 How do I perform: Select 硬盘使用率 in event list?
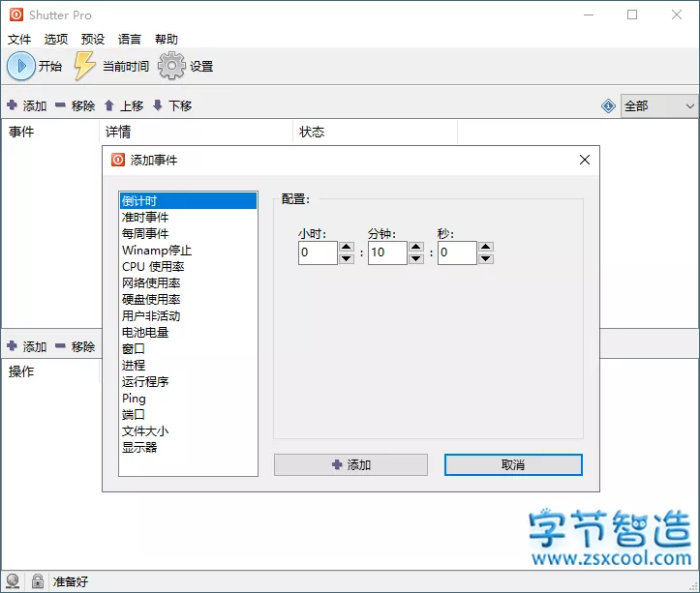coord(188,299)
